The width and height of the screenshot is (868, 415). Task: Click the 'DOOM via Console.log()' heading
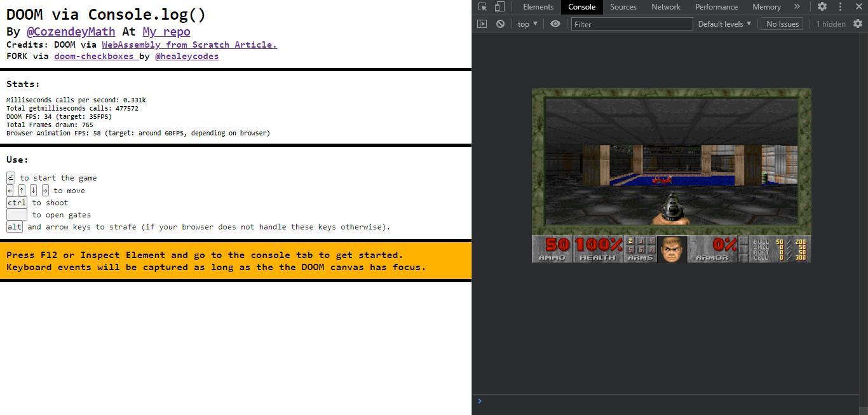[106, 15]
